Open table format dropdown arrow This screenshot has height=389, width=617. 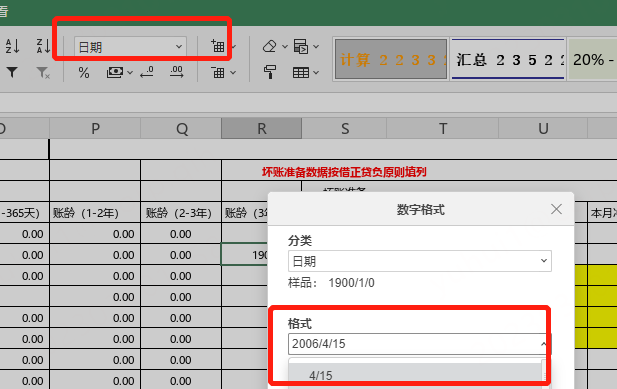point(316,73)
